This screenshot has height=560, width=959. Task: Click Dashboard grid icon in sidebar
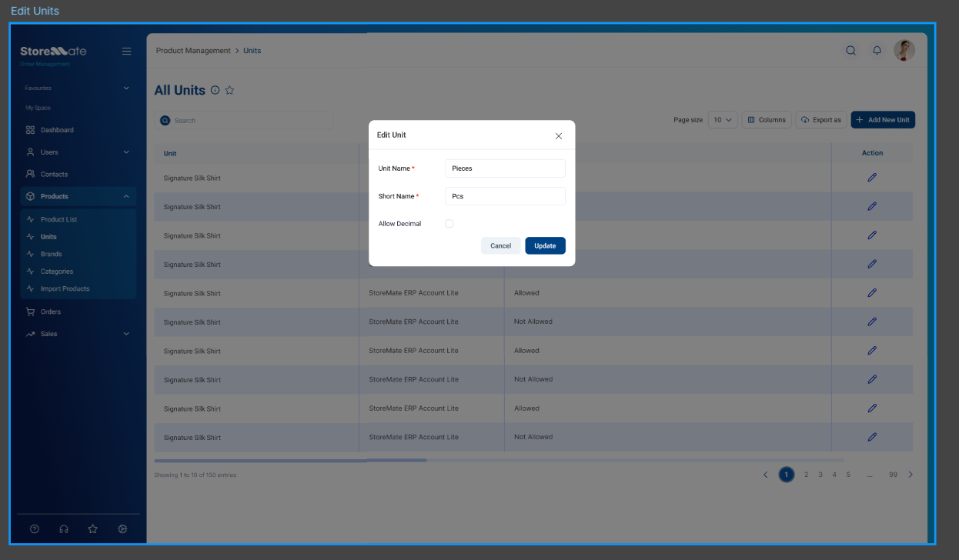(30, 130)
